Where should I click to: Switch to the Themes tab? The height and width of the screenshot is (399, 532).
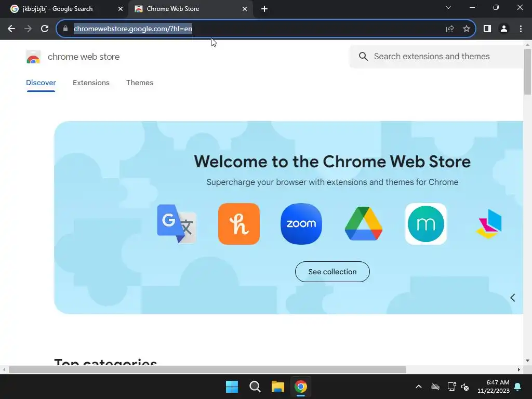click(x=140, y=83)
